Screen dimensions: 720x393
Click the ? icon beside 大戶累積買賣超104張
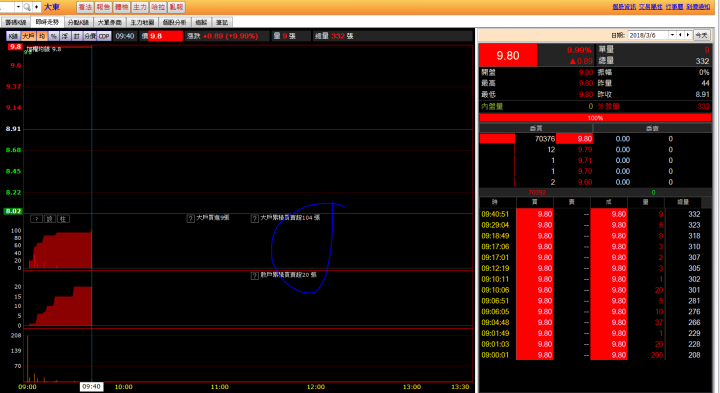[255, 219]
